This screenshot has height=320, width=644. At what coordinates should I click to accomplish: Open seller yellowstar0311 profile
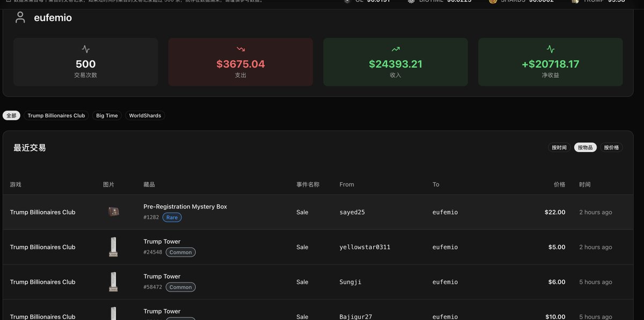pos(365,247)
